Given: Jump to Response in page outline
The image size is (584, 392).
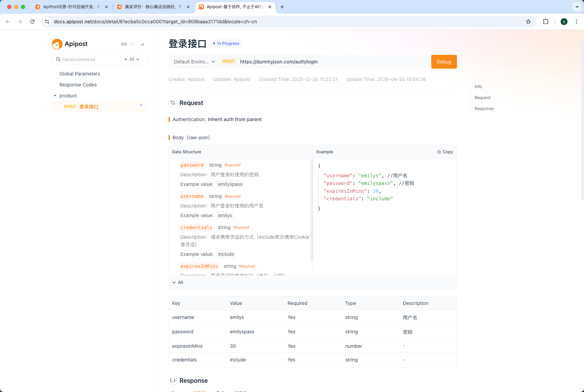Looking at the screenshot, I should coord(484,109).
